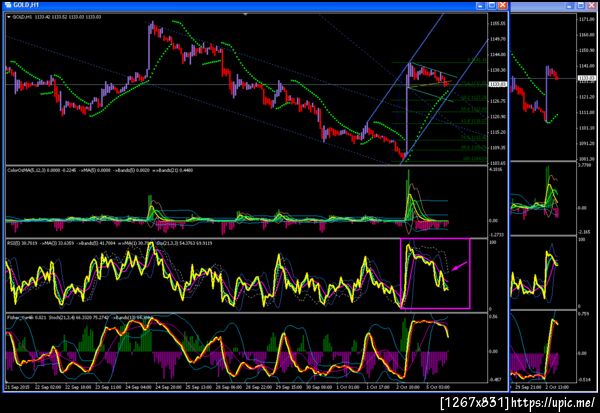Click the GOLD,H1 price quote label in chart
The width and height of the screenshot is (600, 413).
(x=57, y=17)
